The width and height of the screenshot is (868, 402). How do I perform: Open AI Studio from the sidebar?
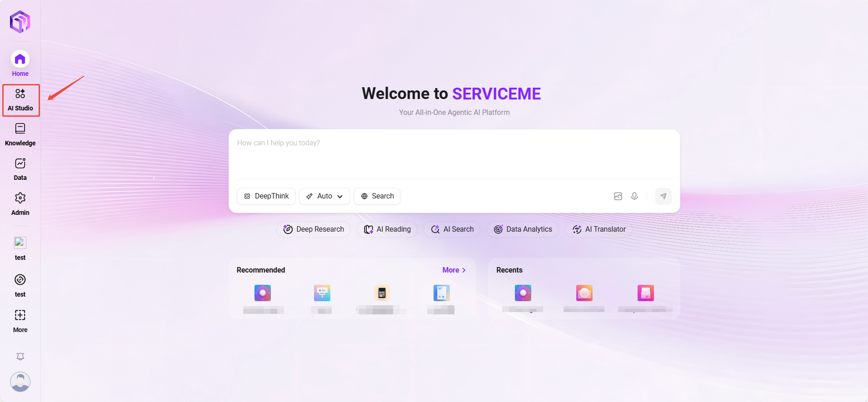pyautogui.click(x=20, y=100)
